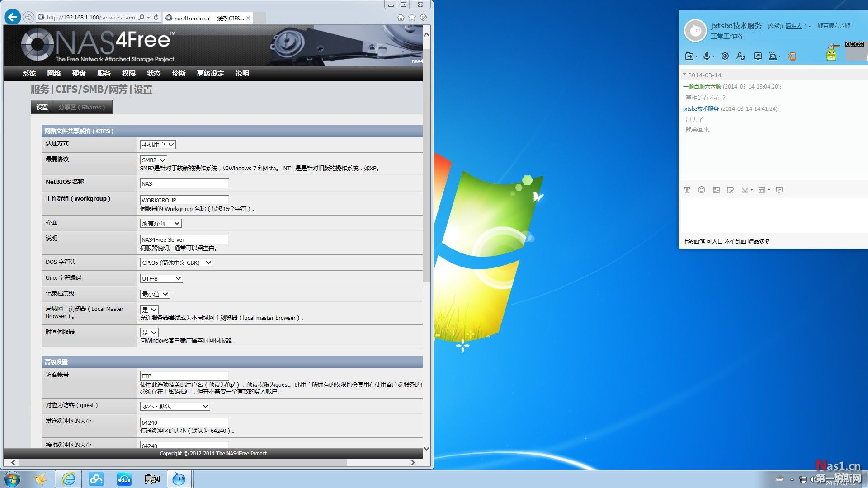
Task: Open the 记录档层级 dropdown showing 最小值
Action: click(x=155, y=294)
